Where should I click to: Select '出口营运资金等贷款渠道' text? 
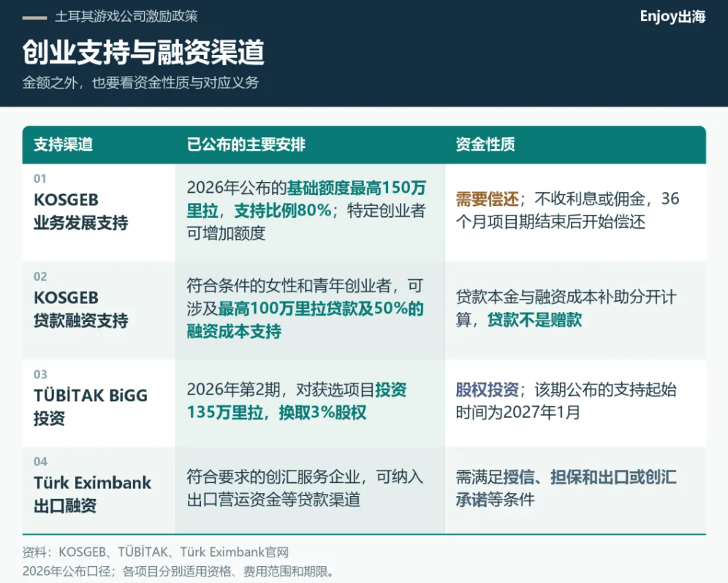pyautogui.click(x=273, y=500)
